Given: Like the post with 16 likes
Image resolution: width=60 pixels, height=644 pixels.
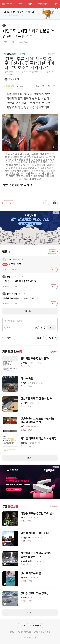Looking at the screenshot, I should [x=9, y=203].
